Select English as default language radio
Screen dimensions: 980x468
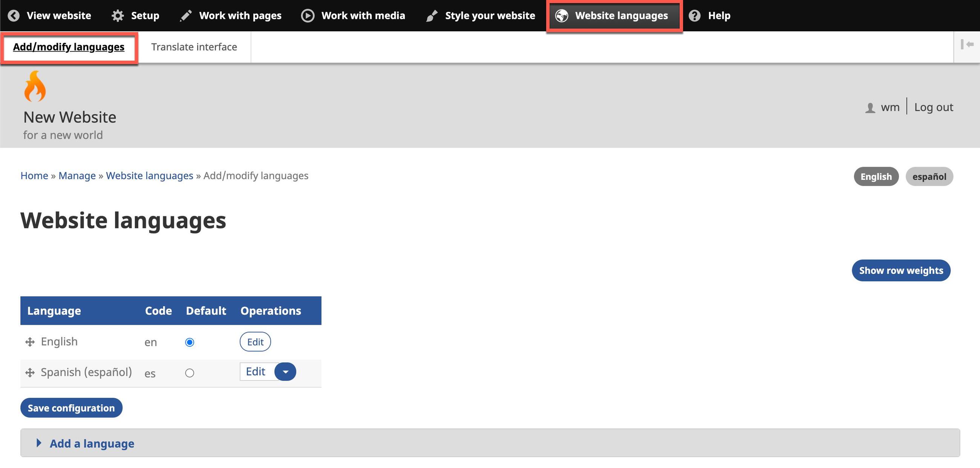point(190,342)
